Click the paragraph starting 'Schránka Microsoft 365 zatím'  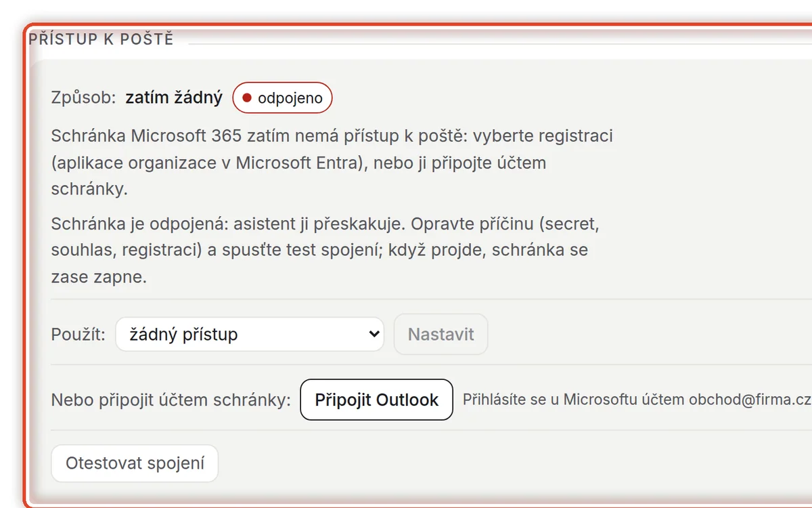(x=332, y=163)
